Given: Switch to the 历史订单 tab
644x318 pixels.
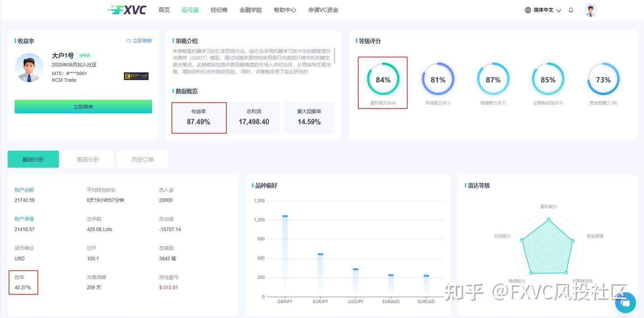Looking at the screenshot, I should 142,159.
